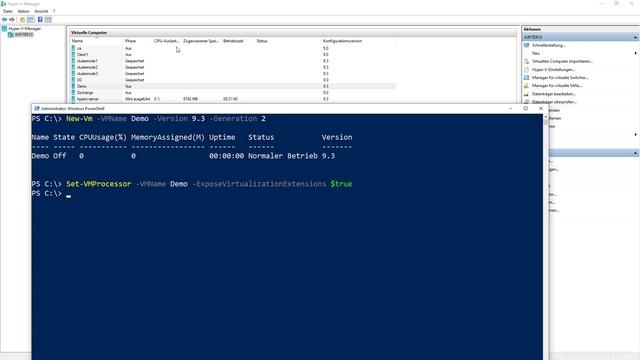This screenshot has width=640, height=360.
Task: Sort by the Phase column header
Action: [131, 41]
